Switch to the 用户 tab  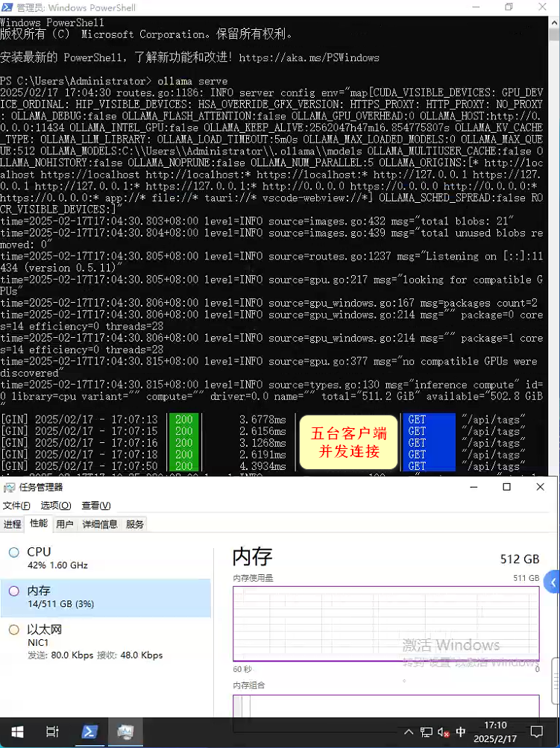click(65, 524)
